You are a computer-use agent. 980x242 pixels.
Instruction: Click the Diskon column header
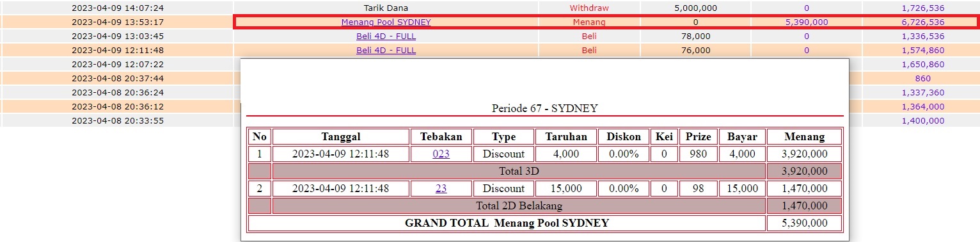624,136
